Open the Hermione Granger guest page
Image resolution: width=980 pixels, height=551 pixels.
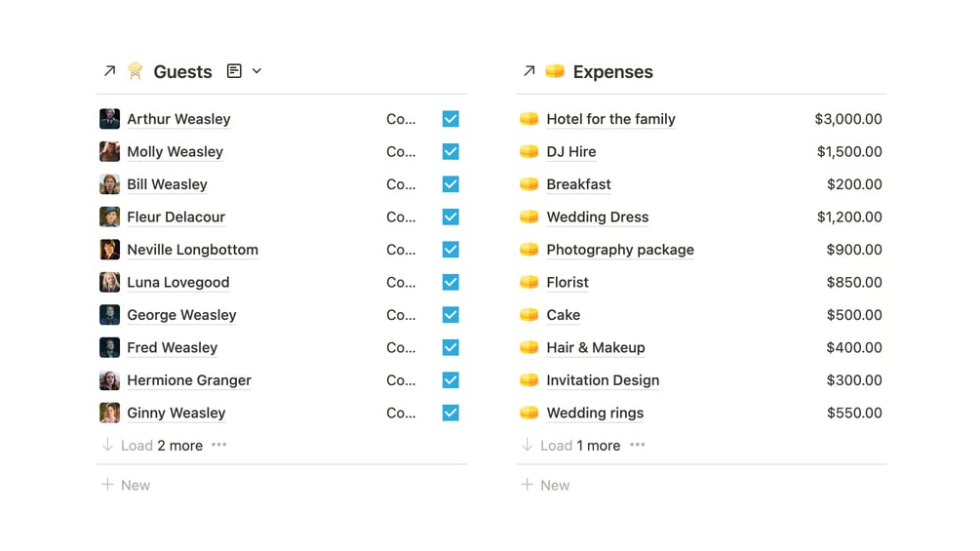tap(189, 380)
